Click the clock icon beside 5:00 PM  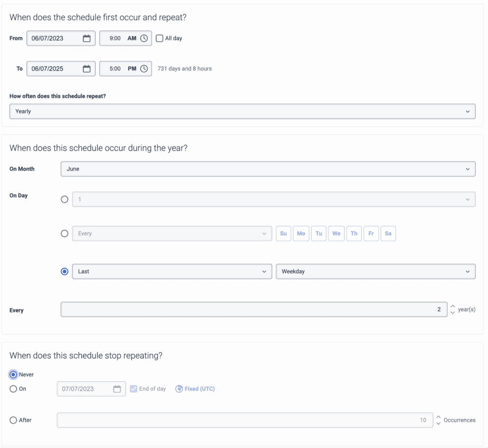tap(144, 69)
